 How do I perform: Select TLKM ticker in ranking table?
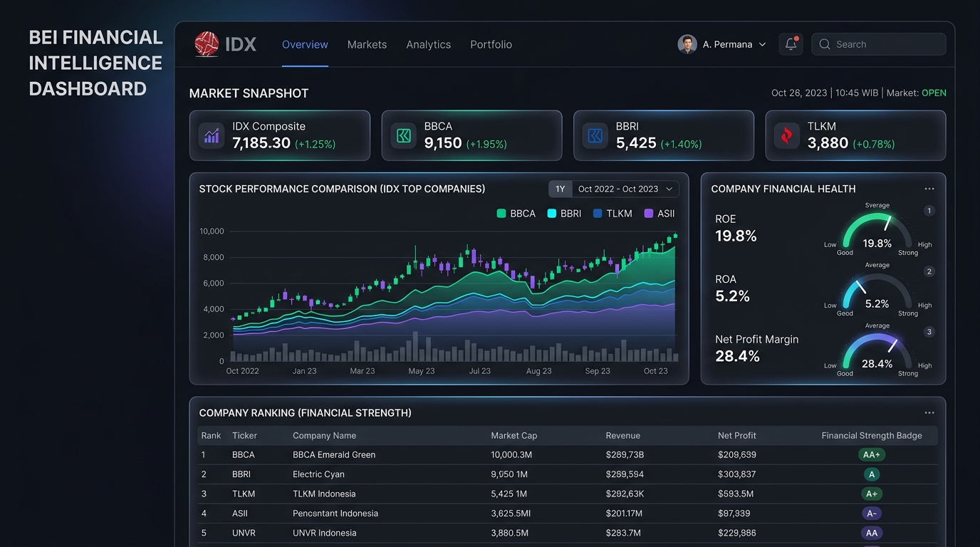click(244, 494)
